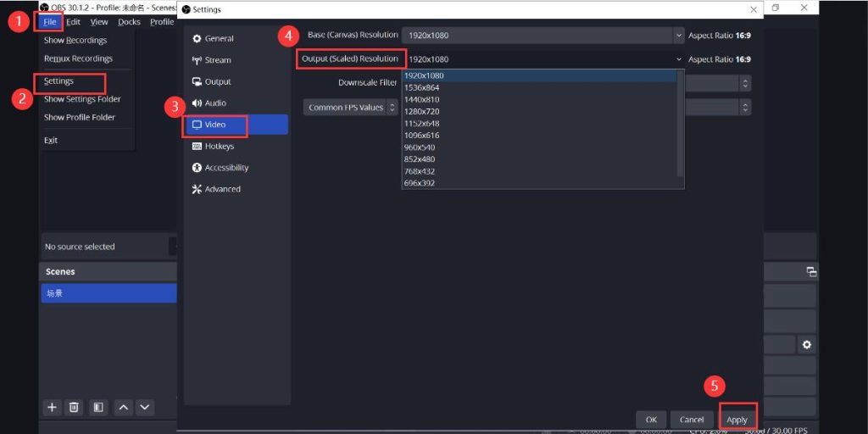Click Cancel in Settings dialog
This screenshot has width=868, height=434.
[x=692, y=420]
